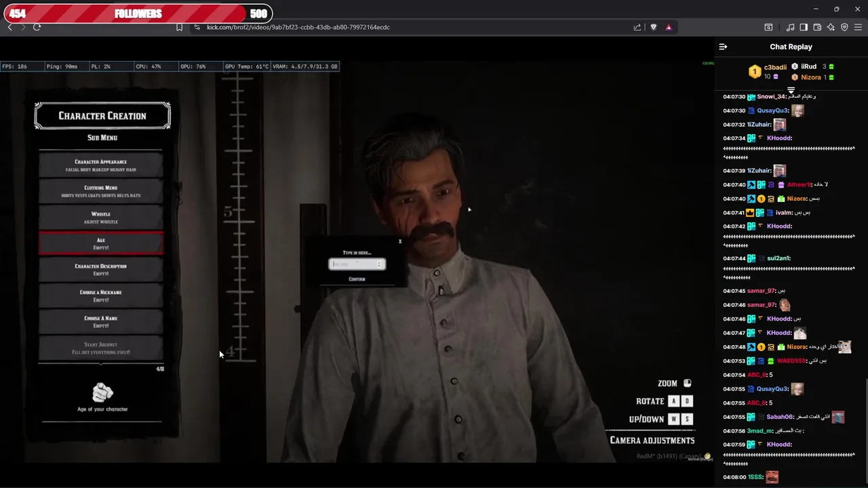
Task: Open Choose a Name entry
Action: click(x=101, y=322)
